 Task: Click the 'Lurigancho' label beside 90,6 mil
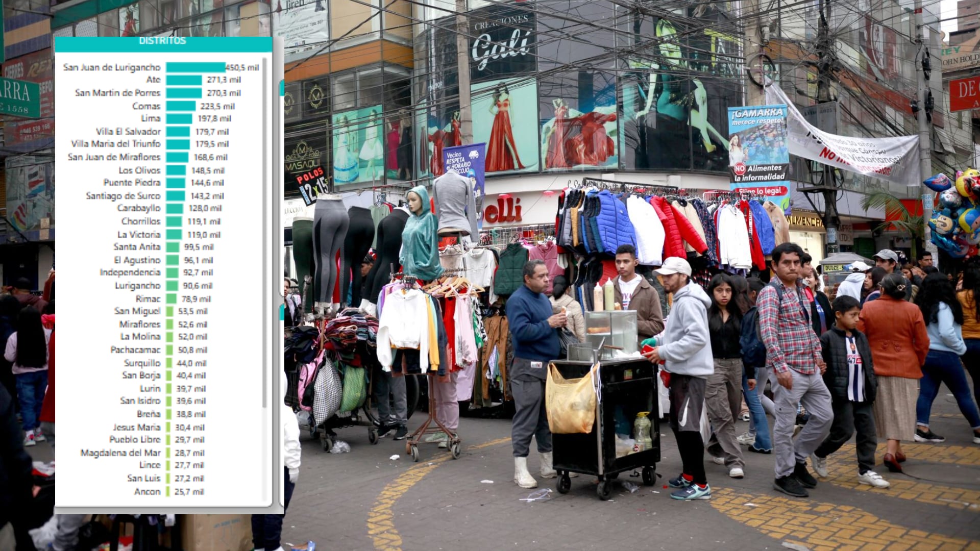(138, 286)
